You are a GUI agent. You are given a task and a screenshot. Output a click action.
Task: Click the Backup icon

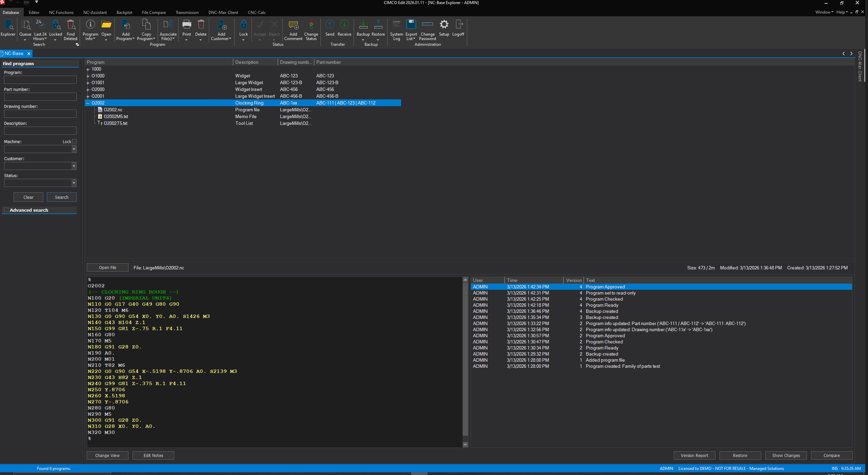coord(363,24)
